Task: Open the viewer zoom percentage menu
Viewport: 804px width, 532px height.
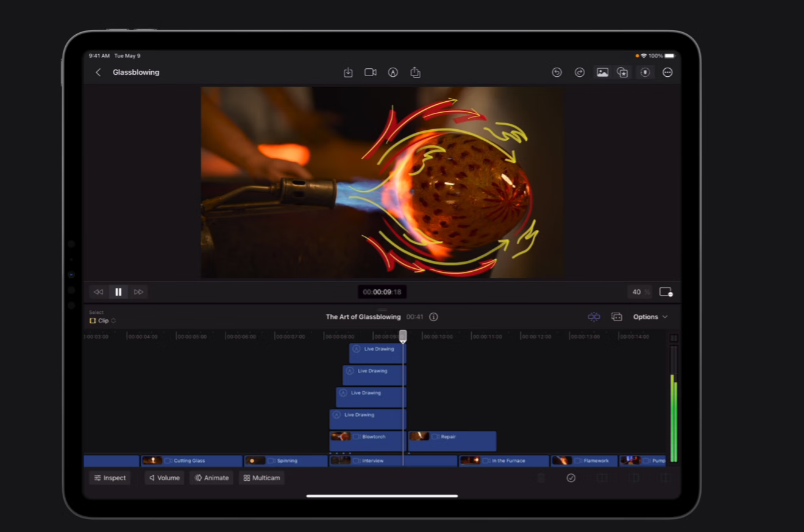Action: 639,292
